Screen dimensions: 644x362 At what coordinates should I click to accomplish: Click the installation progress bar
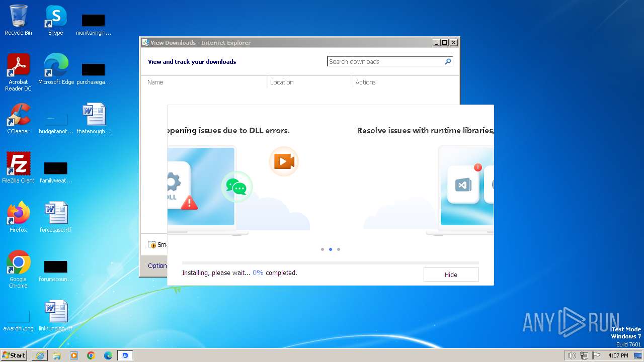[x=331, y=262]
